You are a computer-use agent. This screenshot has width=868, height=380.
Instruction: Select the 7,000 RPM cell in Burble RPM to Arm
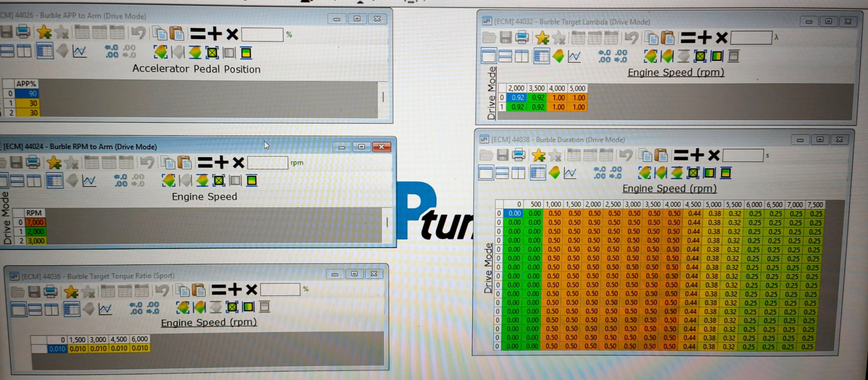tap(35, 222)
